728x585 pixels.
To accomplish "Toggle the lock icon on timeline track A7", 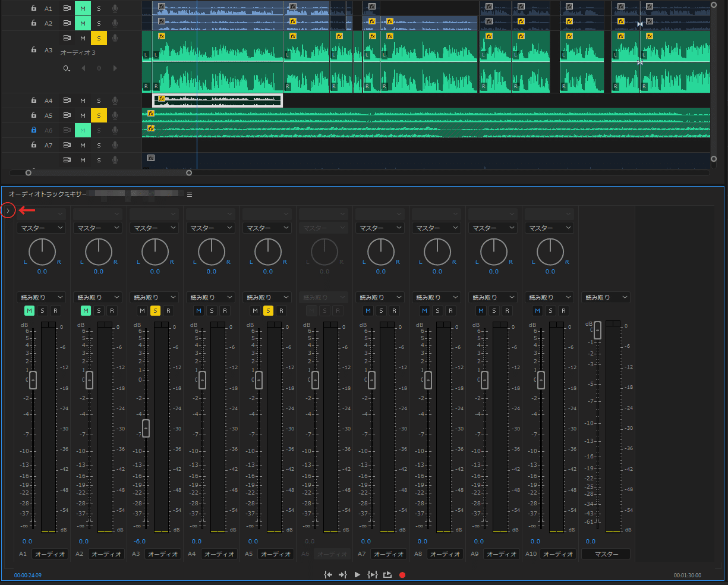I will pos(34,145).
